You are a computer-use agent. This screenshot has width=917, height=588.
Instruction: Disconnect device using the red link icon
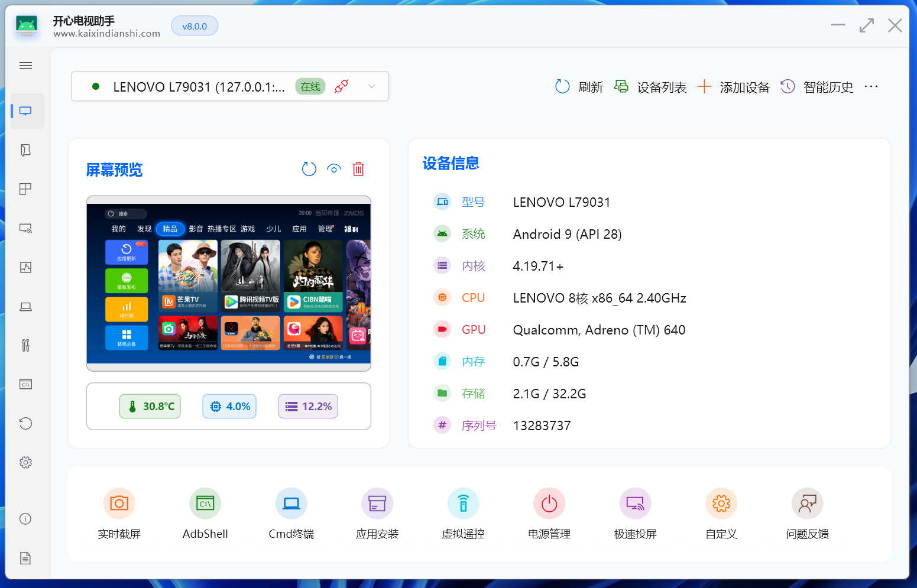pyautogui.click(x=341, y=87)
